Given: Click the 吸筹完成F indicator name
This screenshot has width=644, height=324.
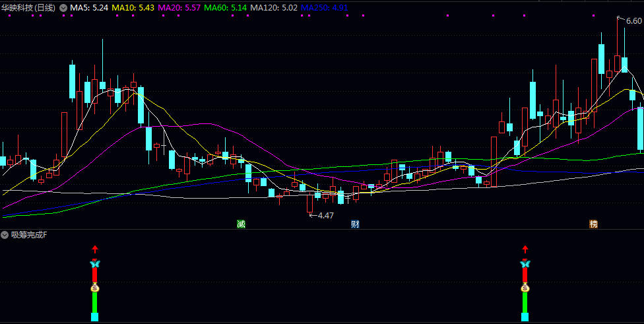Looking at the screenshot, I should [x=29, y=235].
